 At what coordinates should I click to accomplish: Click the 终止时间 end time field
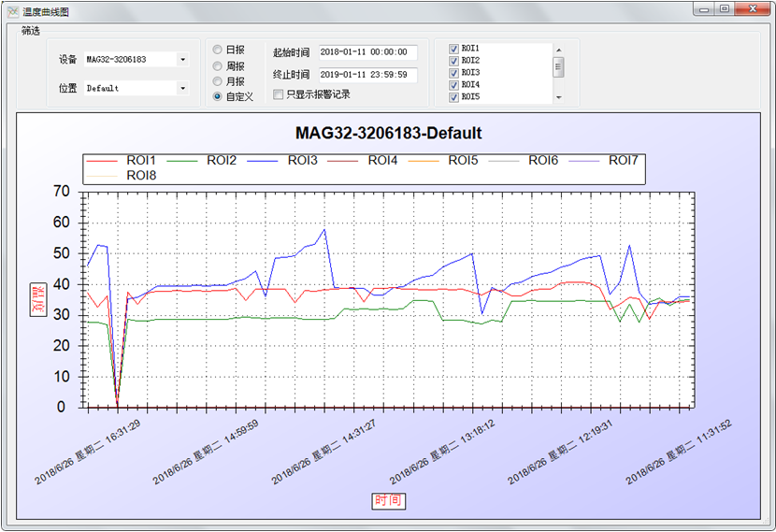[367, 75]
